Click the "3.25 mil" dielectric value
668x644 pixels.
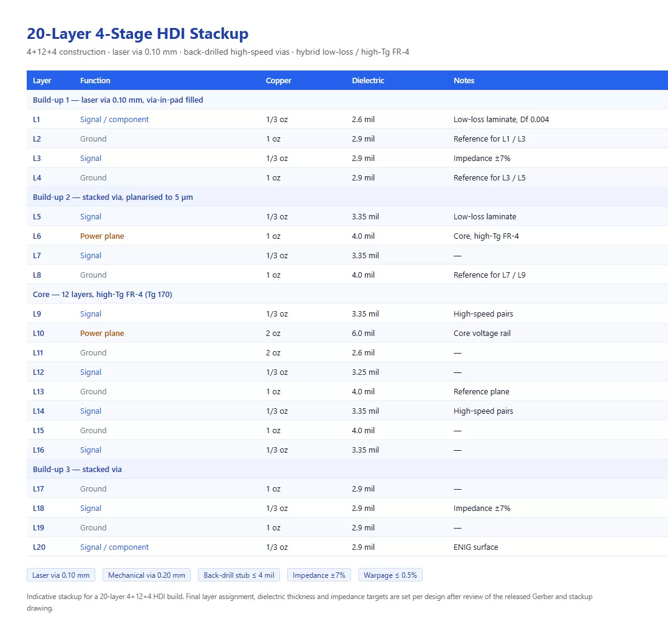point(365,372)
